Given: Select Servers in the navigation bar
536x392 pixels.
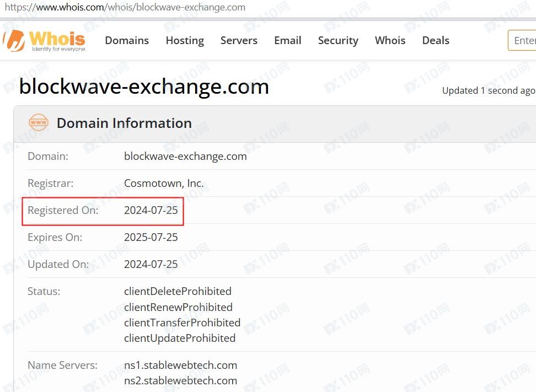Looking at the screenshot, I should click(239, 40).
